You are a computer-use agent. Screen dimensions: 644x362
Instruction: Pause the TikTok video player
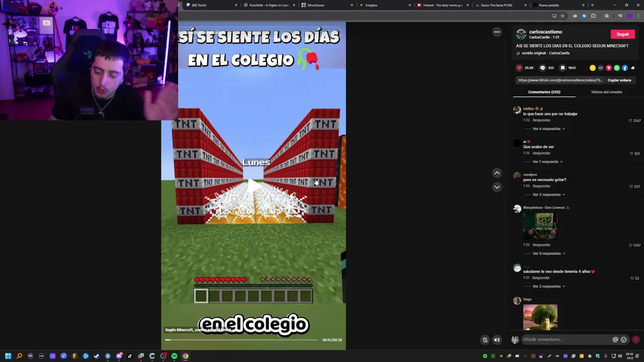click(254, 186)
